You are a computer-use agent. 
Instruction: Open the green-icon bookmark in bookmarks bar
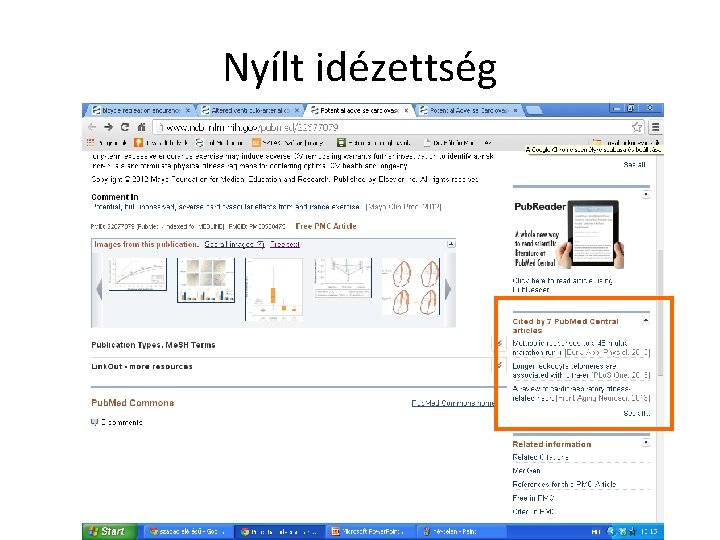[x=341, y=143]
